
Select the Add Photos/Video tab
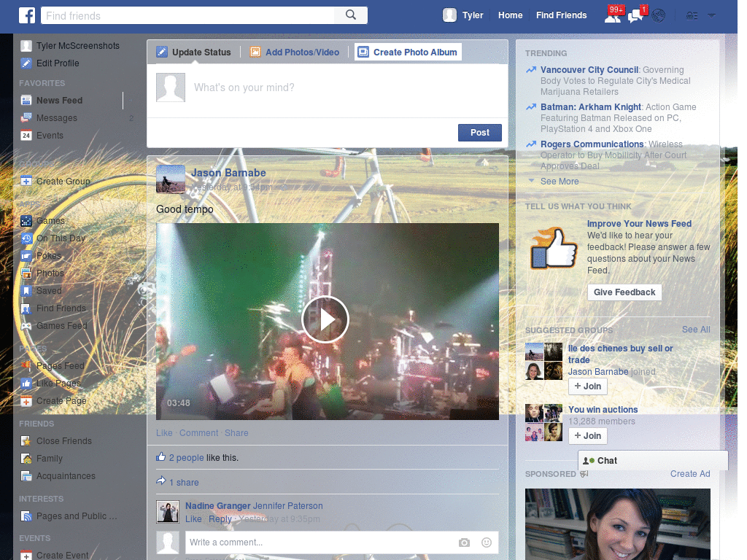coord(295,52)
